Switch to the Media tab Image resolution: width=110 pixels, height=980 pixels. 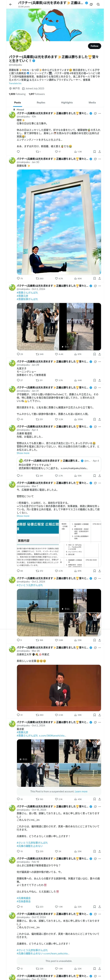click(x=92, y=102)
